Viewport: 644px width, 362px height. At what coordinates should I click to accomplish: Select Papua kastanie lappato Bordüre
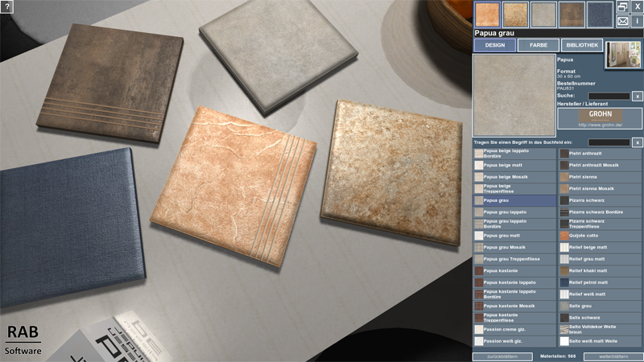coord(514,294)
